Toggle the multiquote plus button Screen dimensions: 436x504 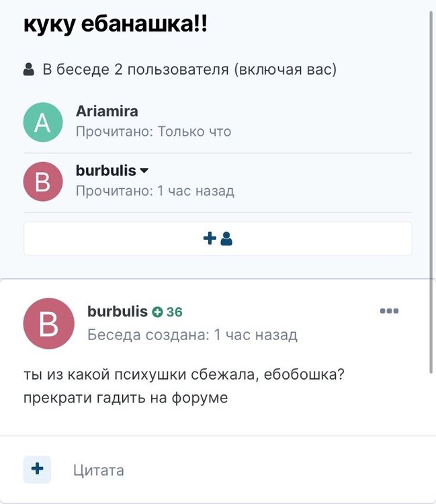tap(37, 469)
